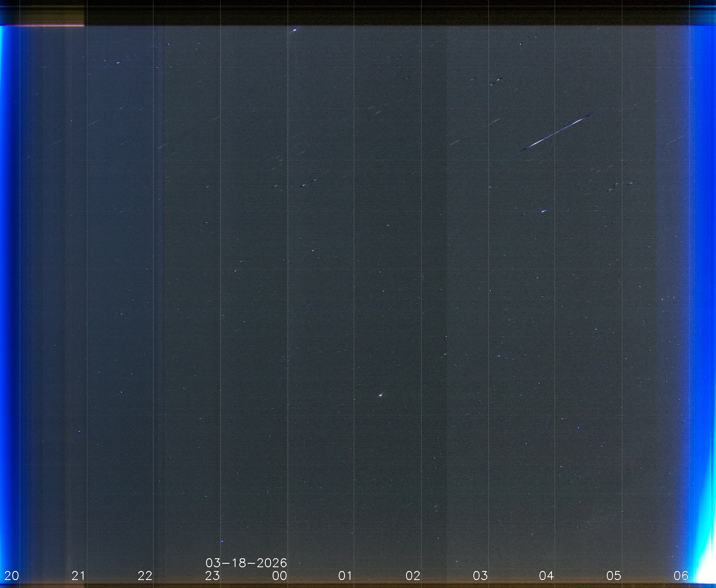The width and height of the screenshot is (716, 588).
Task: Select the 04 hour label
Action: tap(546, 575)
